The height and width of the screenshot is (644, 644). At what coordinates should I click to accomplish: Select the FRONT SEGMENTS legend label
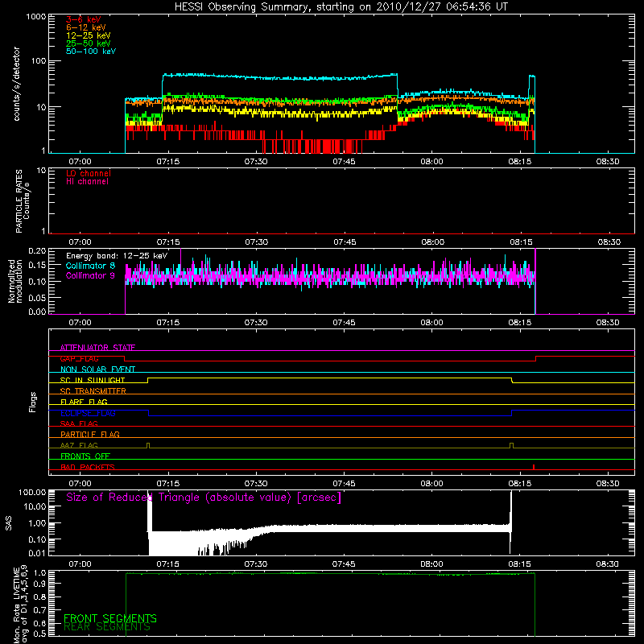[110, 618]
